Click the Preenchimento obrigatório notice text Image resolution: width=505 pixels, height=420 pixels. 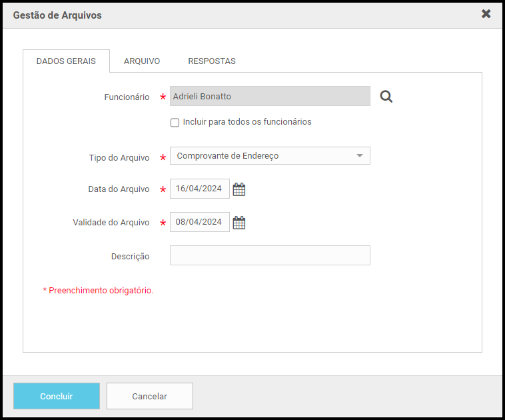pyautogui.click(x=99, y=291)
